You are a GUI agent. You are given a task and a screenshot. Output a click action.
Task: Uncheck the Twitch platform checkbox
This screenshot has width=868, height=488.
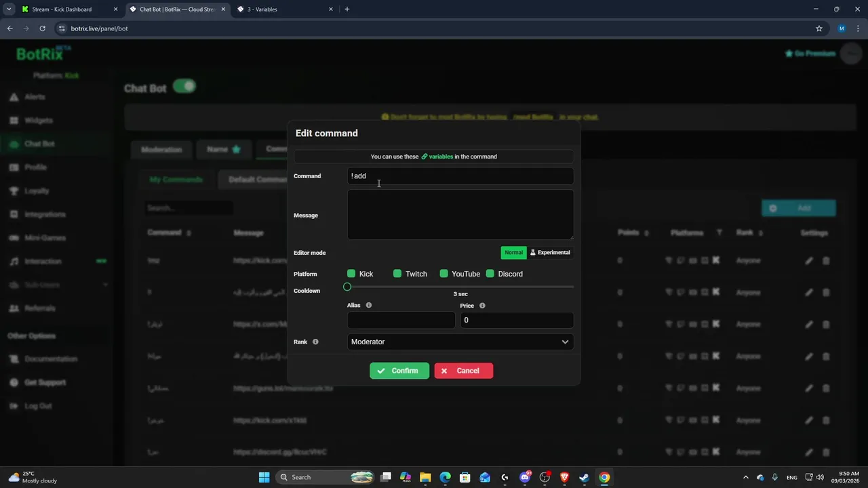397,274
